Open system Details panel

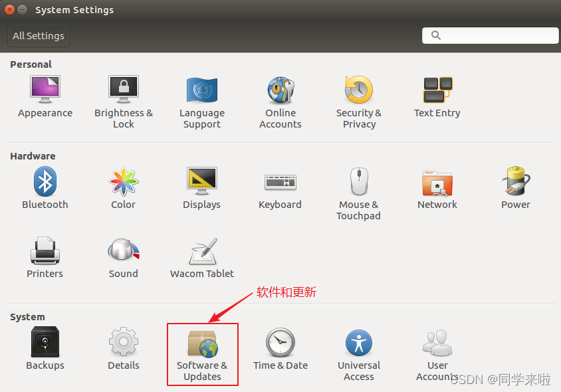(x=124, y=349)
